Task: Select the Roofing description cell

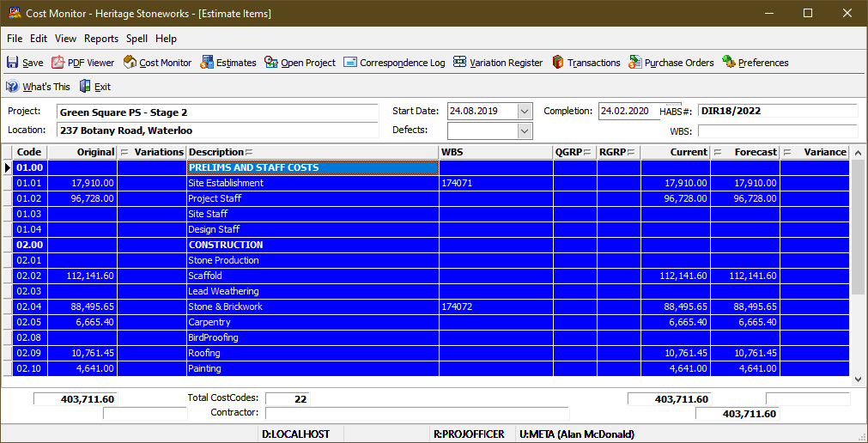Action: click(313, 354)
